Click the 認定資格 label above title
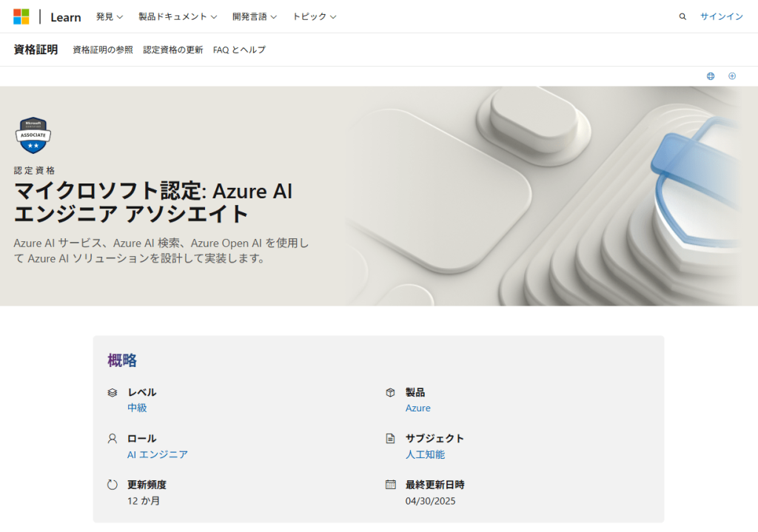This screenshot has width=758, height=532. (x=34, y=170)
